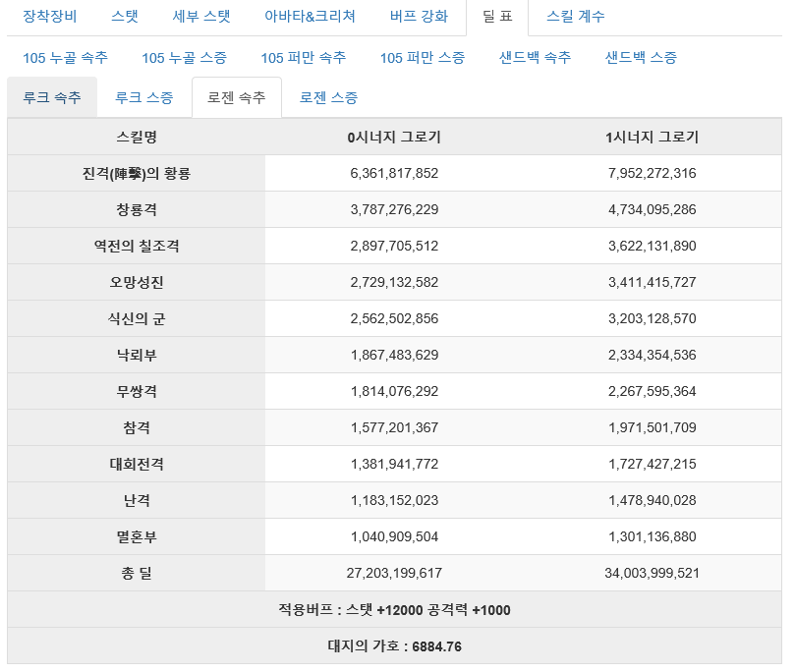795x672 pixels.
Task: Switch to 105 누골 스증 sub-tab
Action: pyautogui.click(x=184, y=58)
